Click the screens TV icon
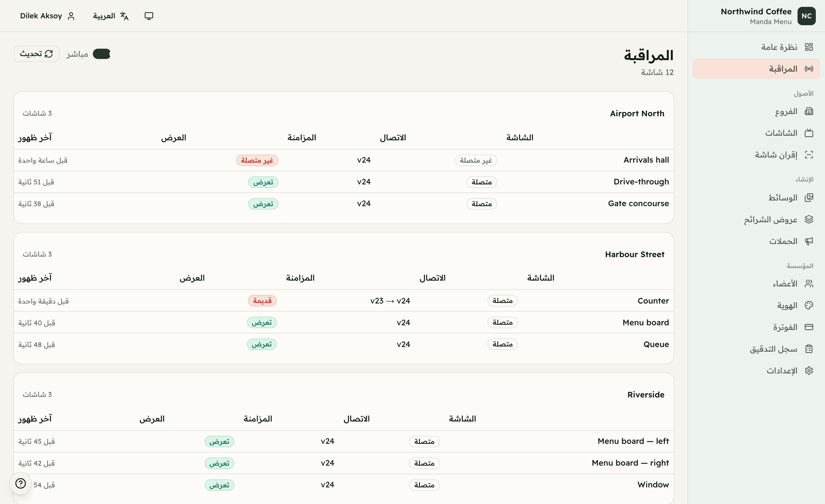Image resolution: width=825 pixels, height=504 pixels. click(x=809, y=133)
